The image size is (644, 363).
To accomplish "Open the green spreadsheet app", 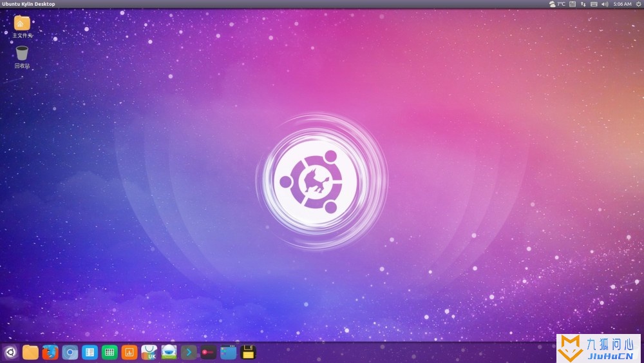I will [109, 352].
